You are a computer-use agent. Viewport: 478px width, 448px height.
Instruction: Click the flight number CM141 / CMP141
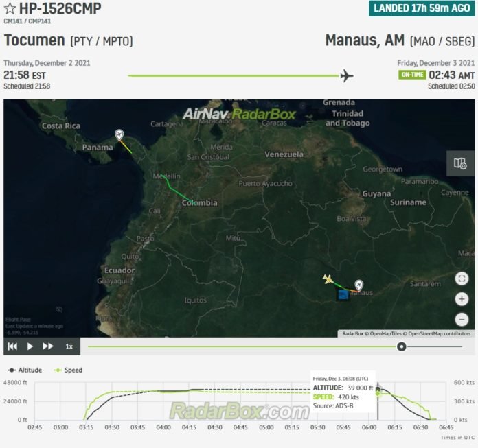click(27, 21)
